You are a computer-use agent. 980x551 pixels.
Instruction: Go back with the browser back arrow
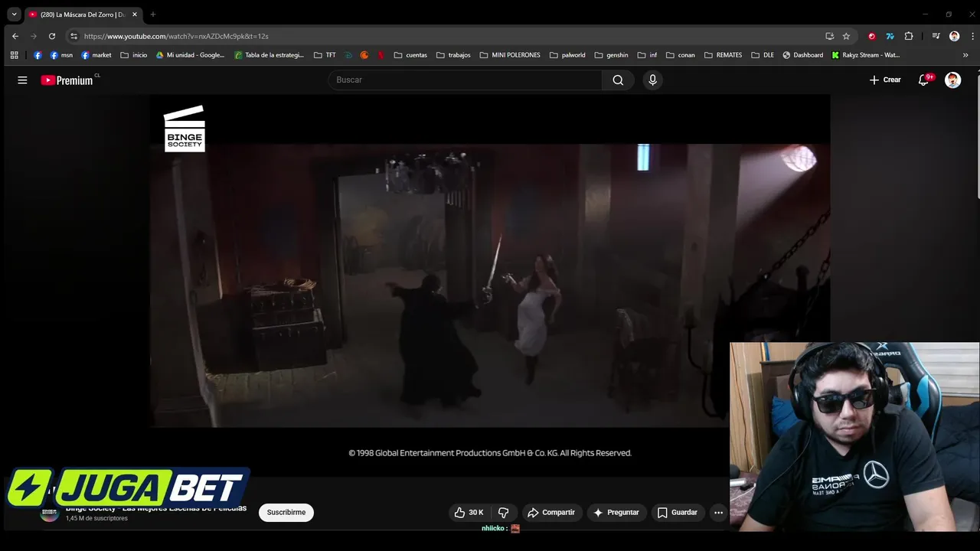pos(15,36)
